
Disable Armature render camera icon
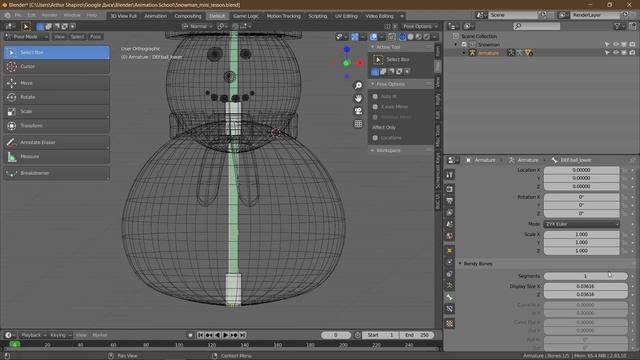click(632, 53)
